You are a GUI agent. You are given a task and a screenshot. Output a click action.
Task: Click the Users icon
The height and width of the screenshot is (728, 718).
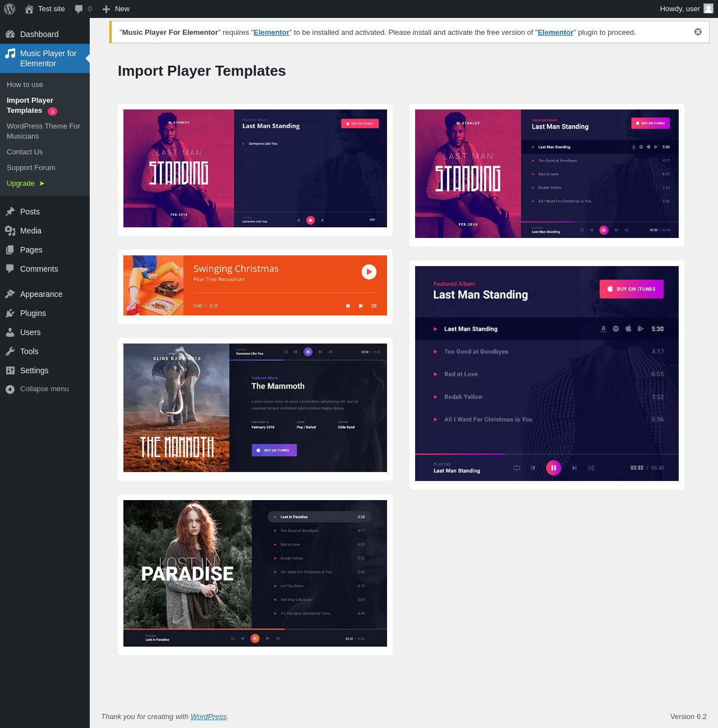click(x=10, y=332)
